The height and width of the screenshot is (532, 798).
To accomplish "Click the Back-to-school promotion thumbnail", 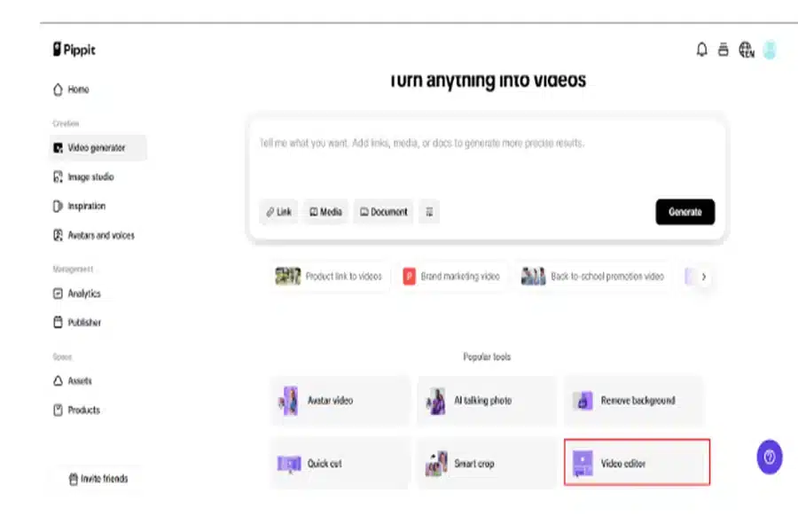I will 534,277.
